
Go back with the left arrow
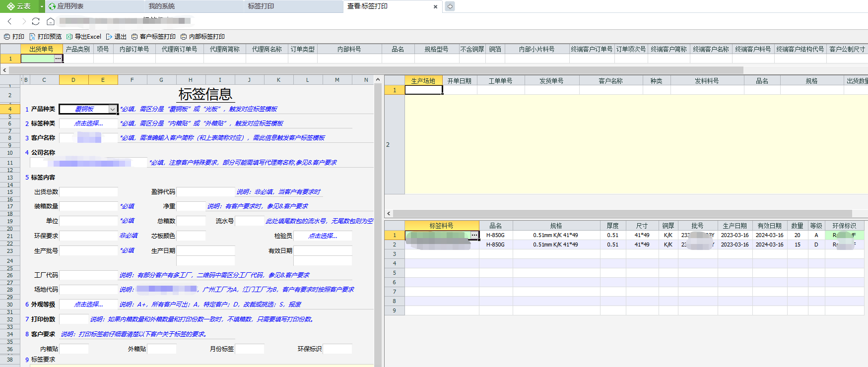point(9,21)
